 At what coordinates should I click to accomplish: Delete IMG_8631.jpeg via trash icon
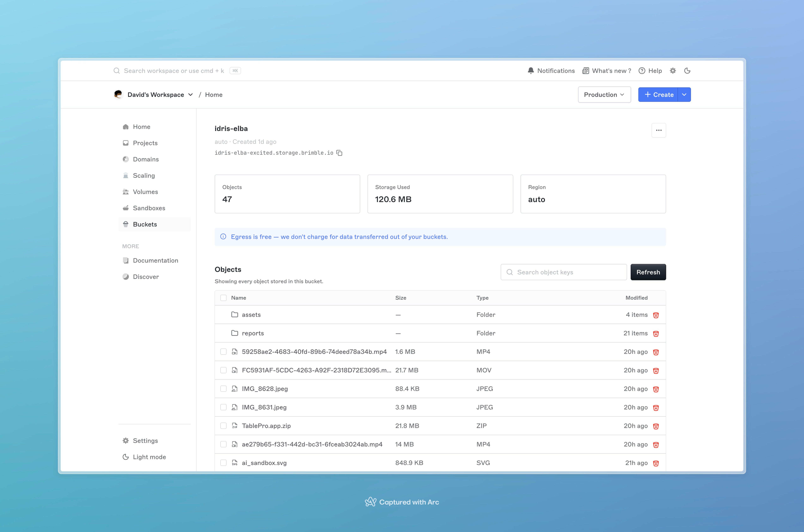click(x=656, y=407)
